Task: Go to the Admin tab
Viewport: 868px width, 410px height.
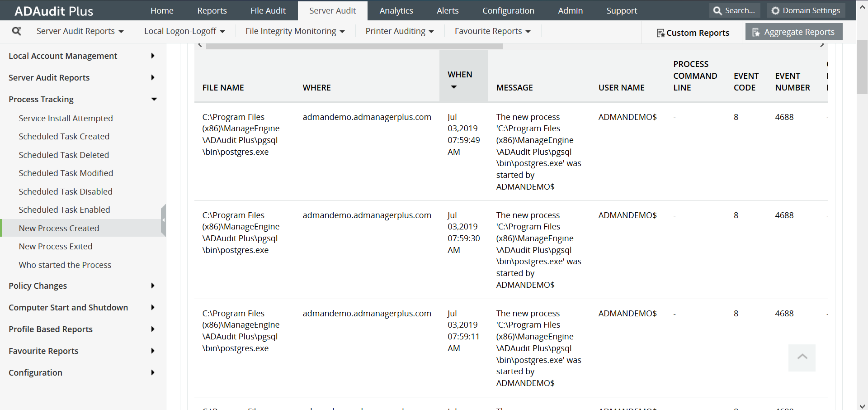Action: pos(571,10)
